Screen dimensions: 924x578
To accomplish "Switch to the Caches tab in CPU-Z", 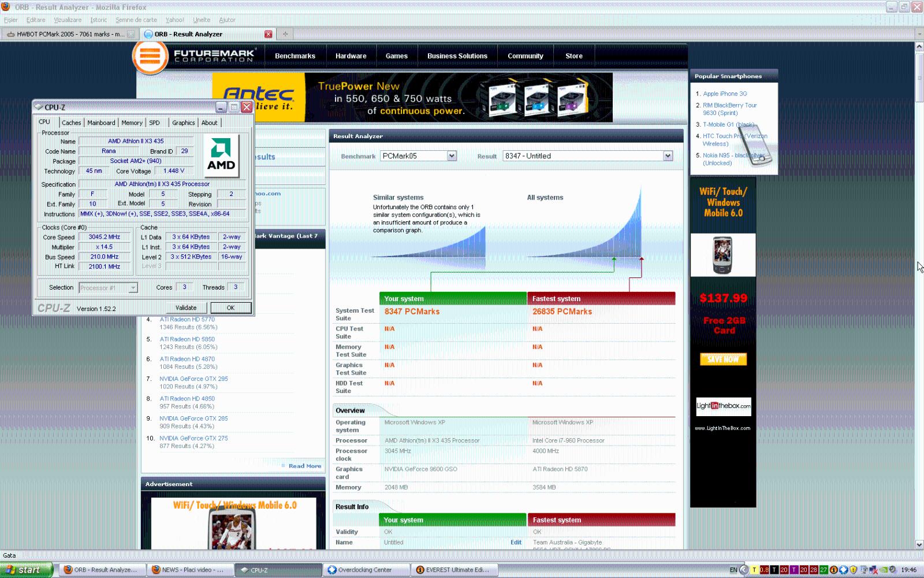I will [x=71, y=123].
